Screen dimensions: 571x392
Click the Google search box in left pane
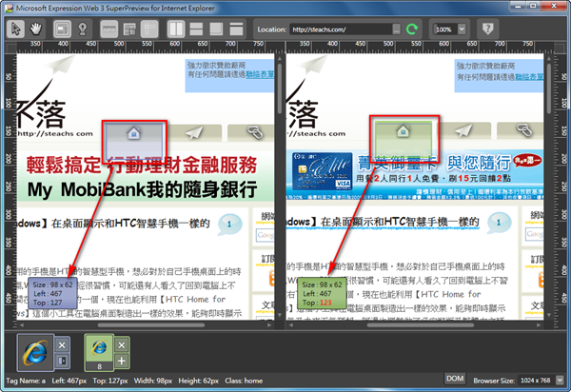[x=266, y=236]
